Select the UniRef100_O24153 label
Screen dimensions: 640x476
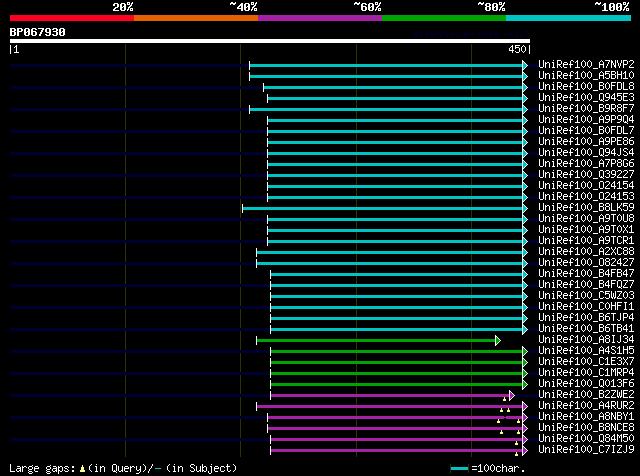[586, 197]
